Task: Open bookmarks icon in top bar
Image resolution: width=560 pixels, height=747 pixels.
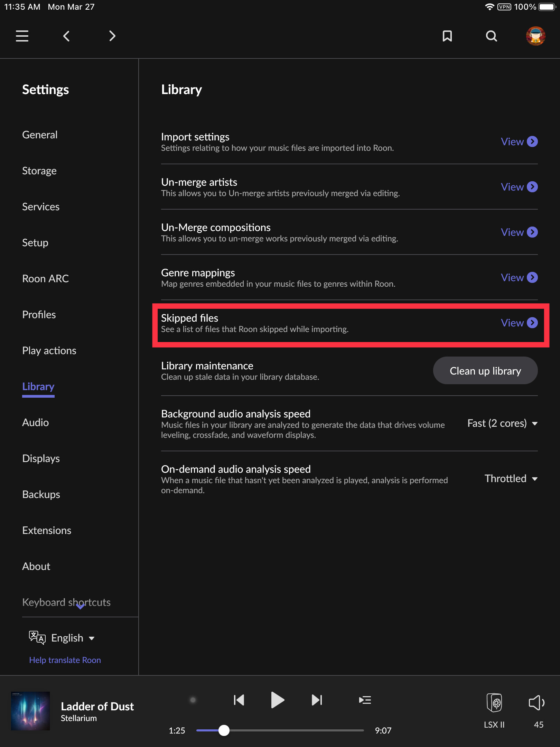Action: [x=447, y=36]
